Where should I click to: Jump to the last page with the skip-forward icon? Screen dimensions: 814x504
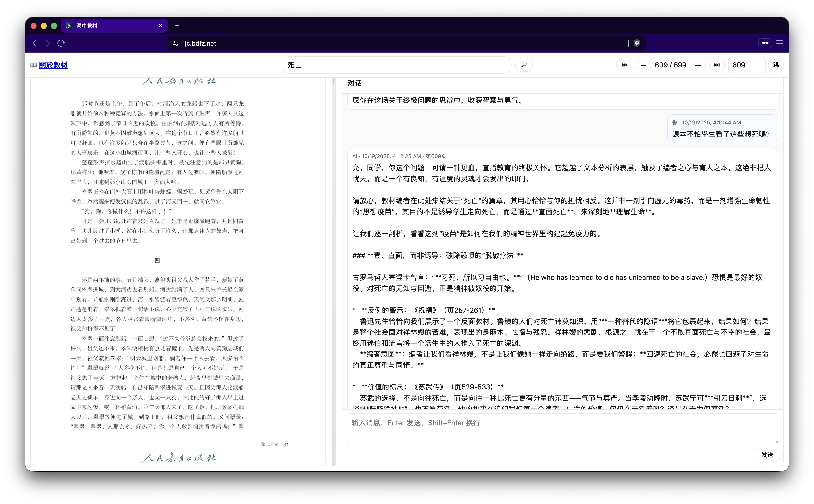pos(717,65)
